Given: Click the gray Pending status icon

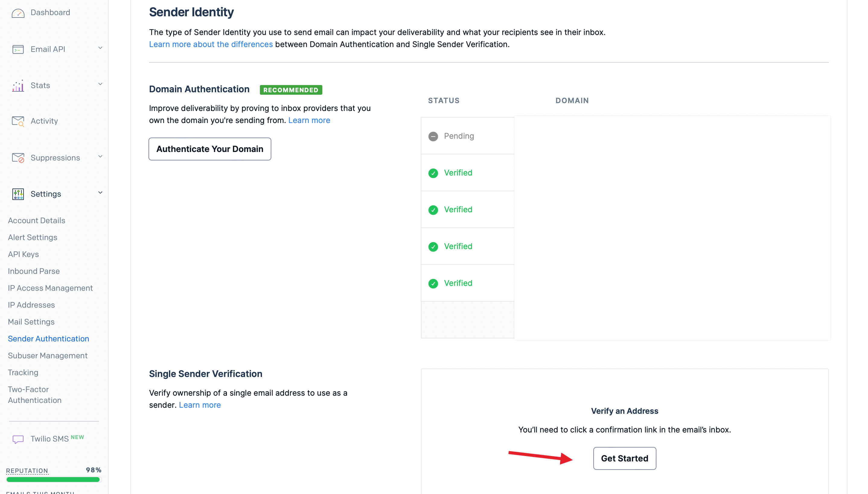Looking at the screenshot, I should (433, 136).
